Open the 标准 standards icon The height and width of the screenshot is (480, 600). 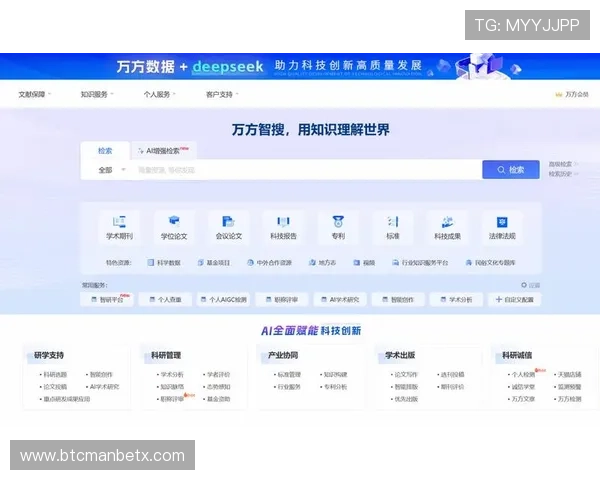coord(393,222)
